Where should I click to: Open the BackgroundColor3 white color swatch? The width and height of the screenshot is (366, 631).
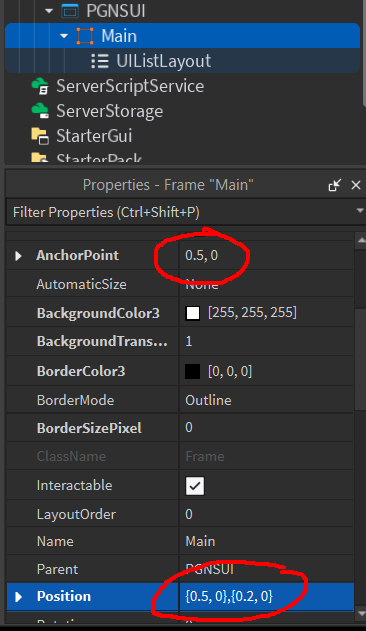tap(192, 313)
